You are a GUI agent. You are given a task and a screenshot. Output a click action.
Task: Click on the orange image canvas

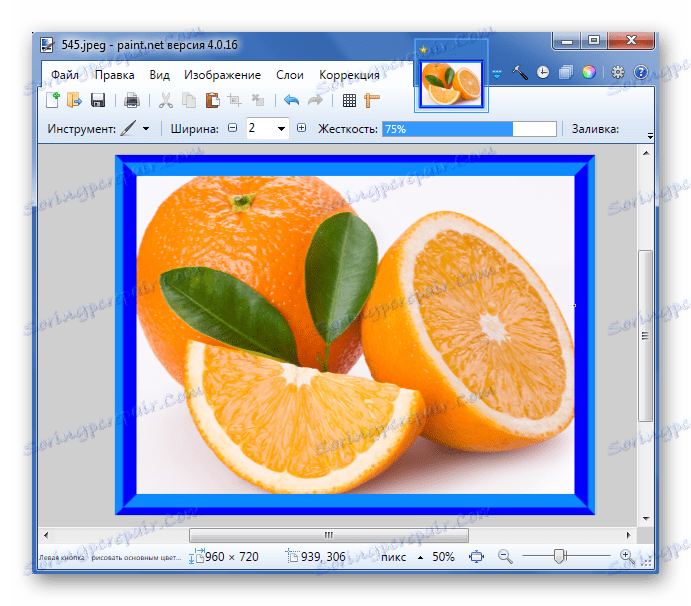(x=355, y=335)
